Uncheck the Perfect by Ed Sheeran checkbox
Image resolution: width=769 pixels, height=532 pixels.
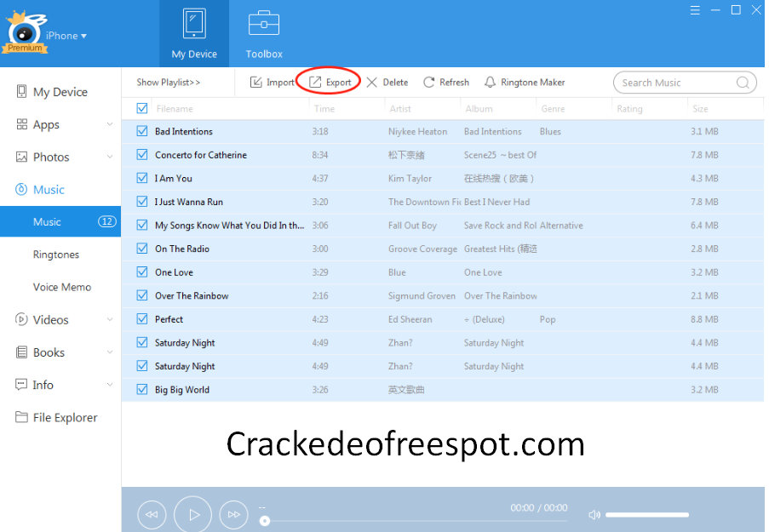point(141,318)
